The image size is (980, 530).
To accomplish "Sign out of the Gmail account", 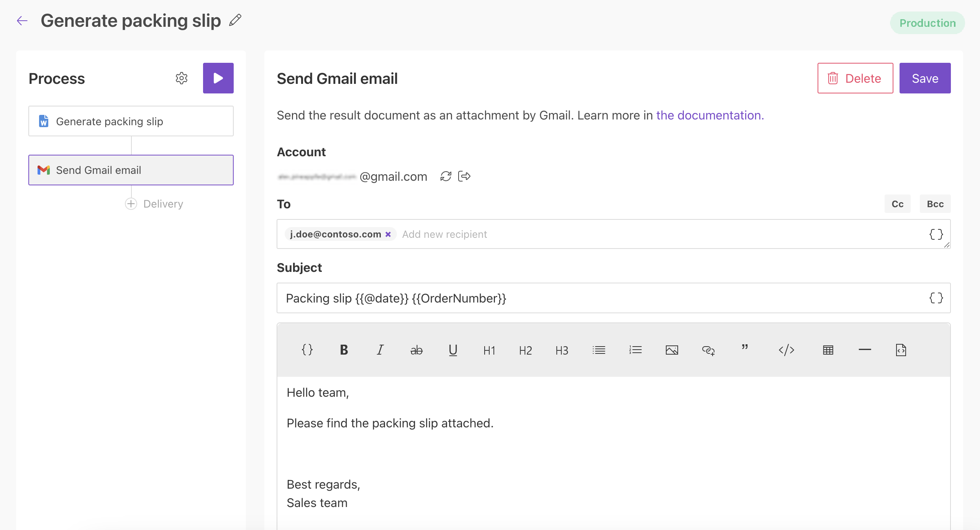I will click(x=464, y=176).
